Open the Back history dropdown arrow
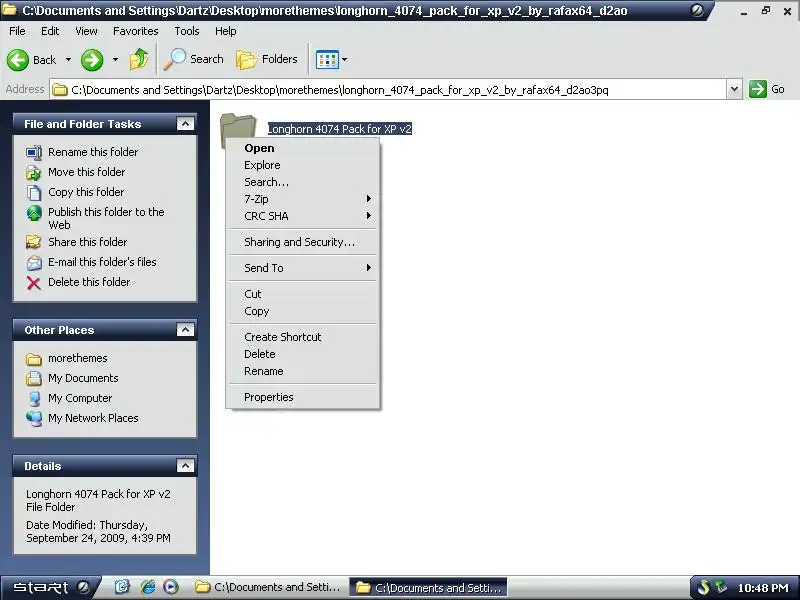Image resolution: width=800 pixels, height=600 pixels. 68,60
